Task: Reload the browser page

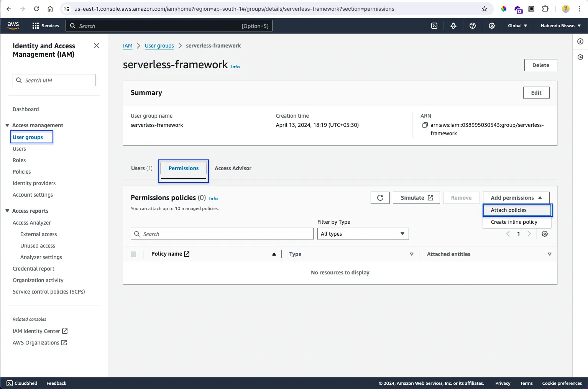Action: coord(36,9)
